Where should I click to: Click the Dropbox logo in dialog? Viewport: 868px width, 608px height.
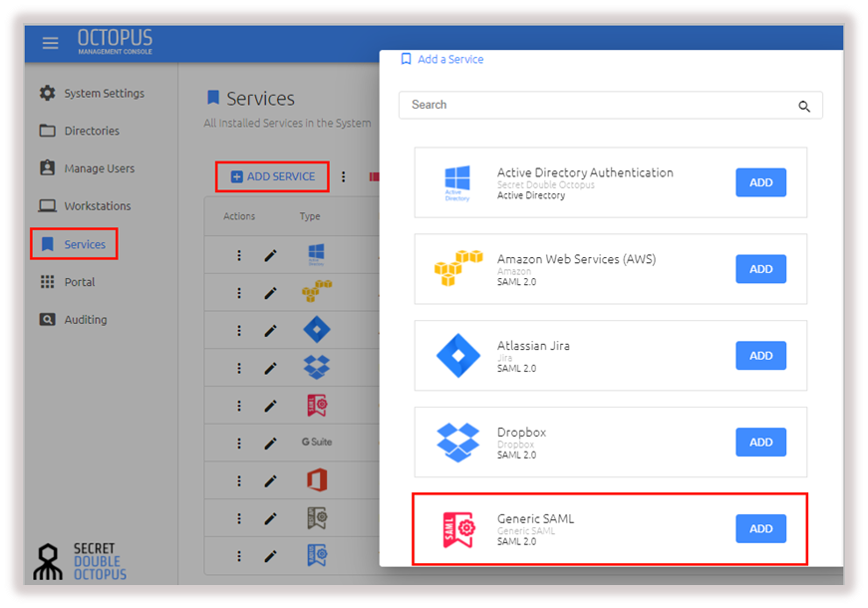(458, 442)
